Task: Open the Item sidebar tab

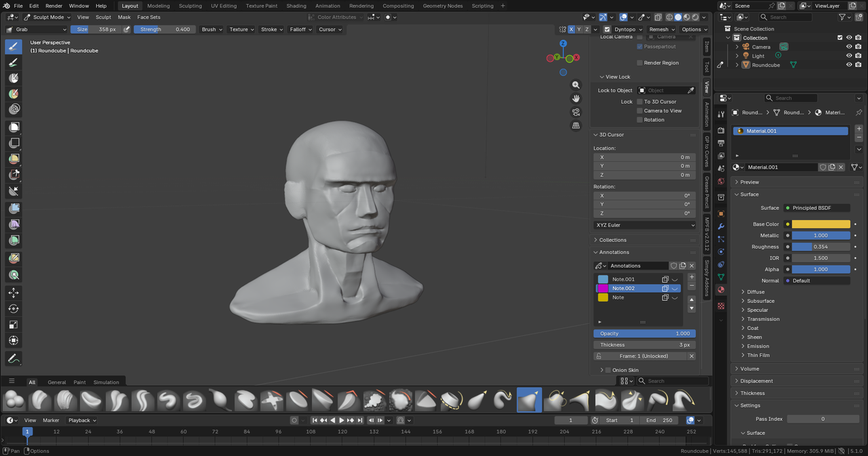Action: tap(706, 47)
